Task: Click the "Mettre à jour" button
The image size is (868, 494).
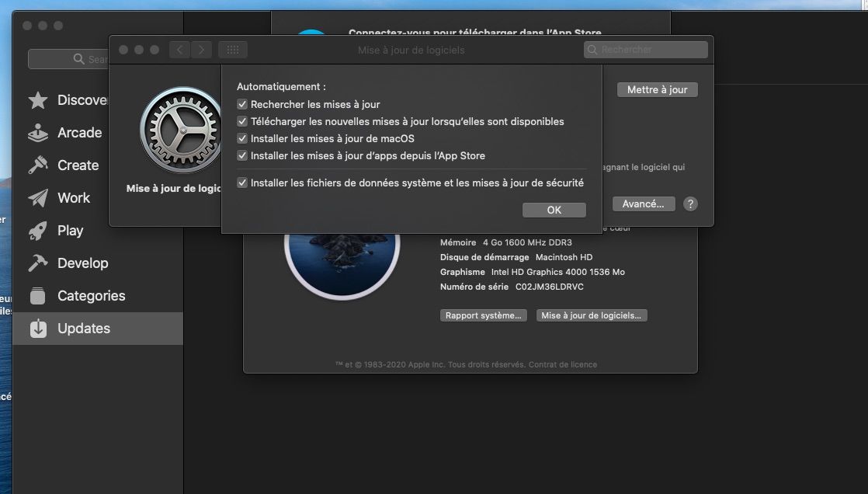Action: pyautogui.click(x=657, y=89)
